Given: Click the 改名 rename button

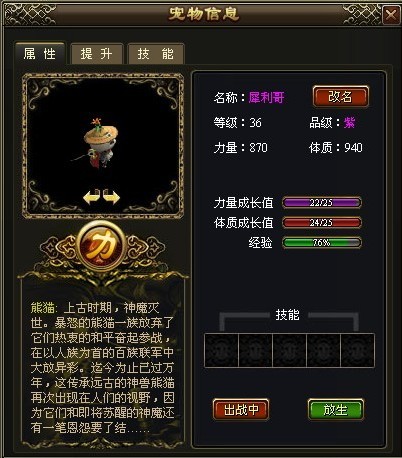Looking at the screenshot, I should point(341,97).
